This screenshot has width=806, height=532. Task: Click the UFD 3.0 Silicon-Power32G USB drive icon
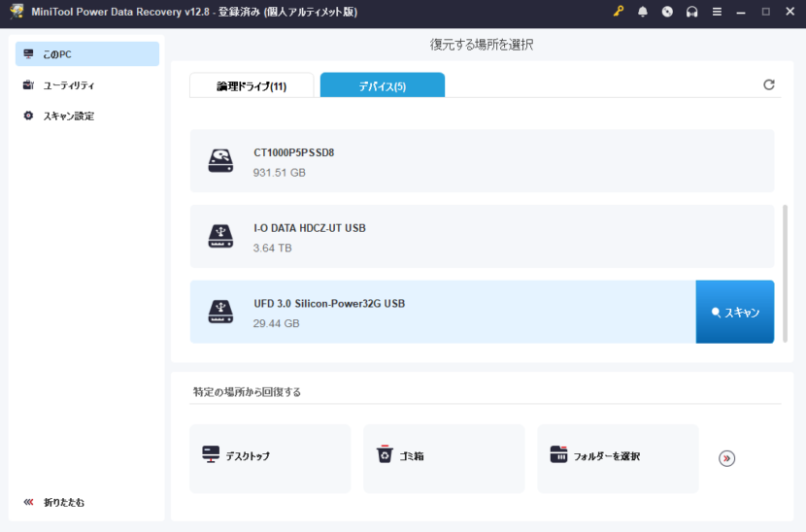pyautogui.click(x=220, y=313)
